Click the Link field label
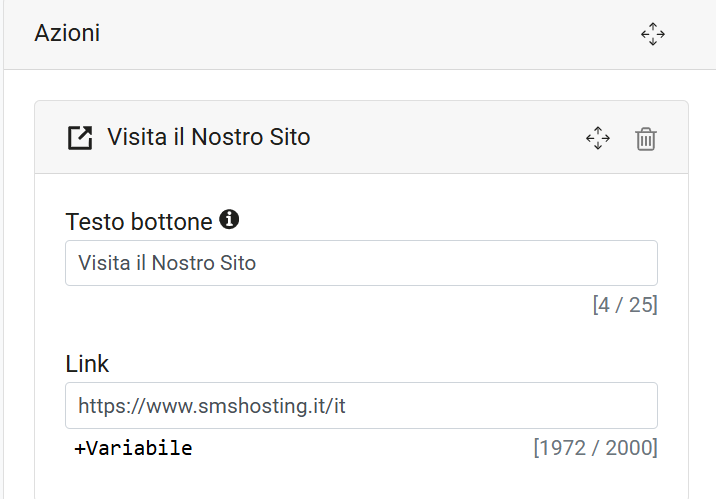 point(87,364)
